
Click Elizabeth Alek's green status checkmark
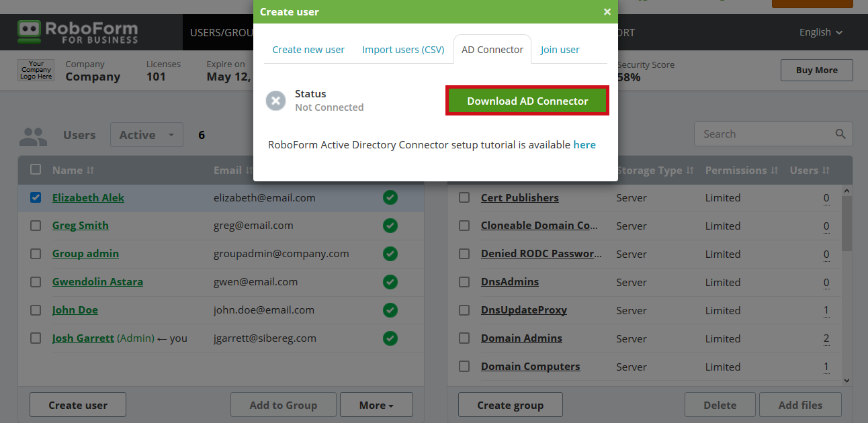(390, 197)
